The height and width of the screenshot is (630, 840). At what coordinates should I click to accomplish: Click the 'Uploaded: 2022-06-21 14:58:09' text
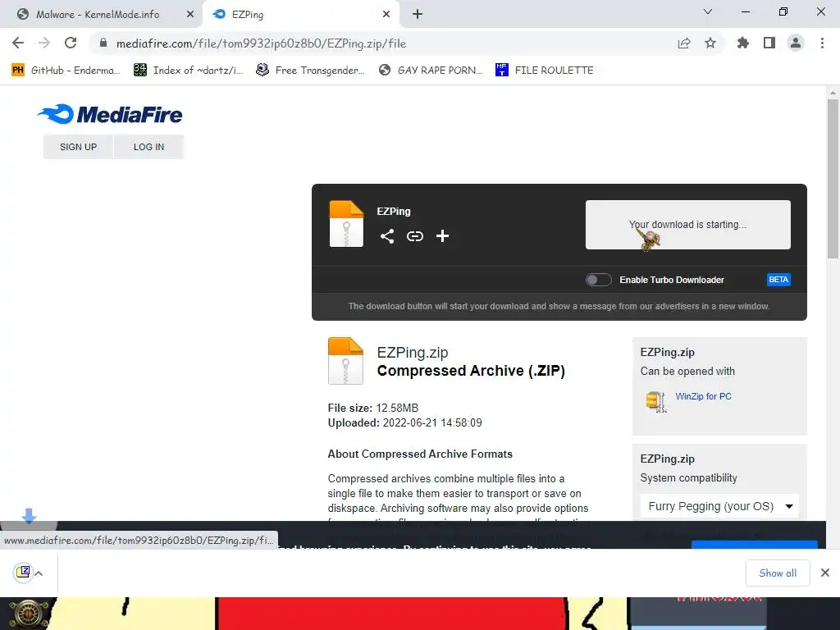click(x=405, y=422)
